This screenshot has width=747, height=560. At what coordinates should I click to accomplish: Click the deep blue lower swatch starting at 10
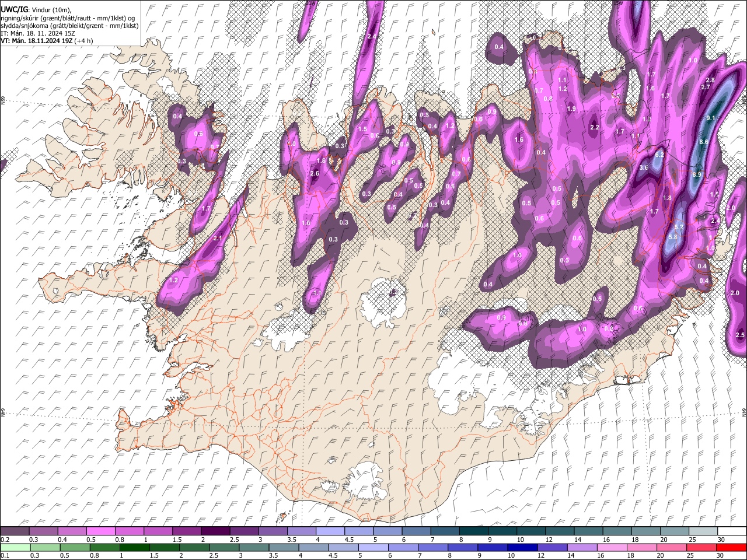click(522, 547)
